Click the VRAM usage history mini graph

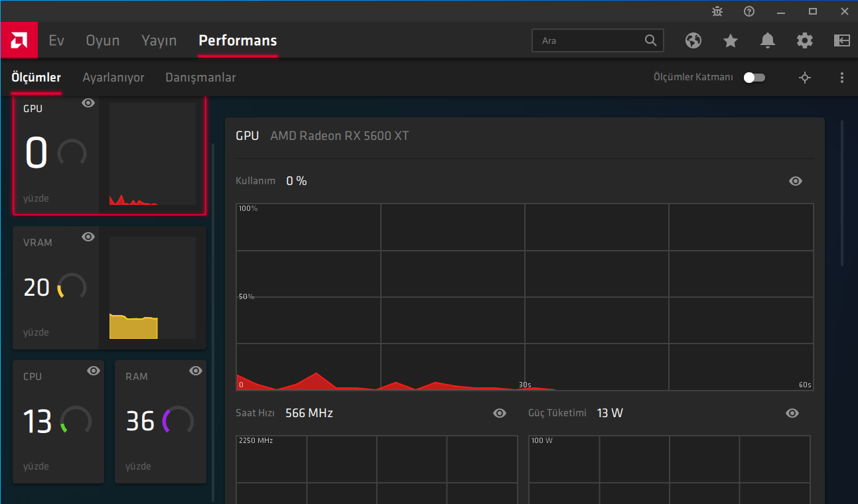click(x=153, y=288)
